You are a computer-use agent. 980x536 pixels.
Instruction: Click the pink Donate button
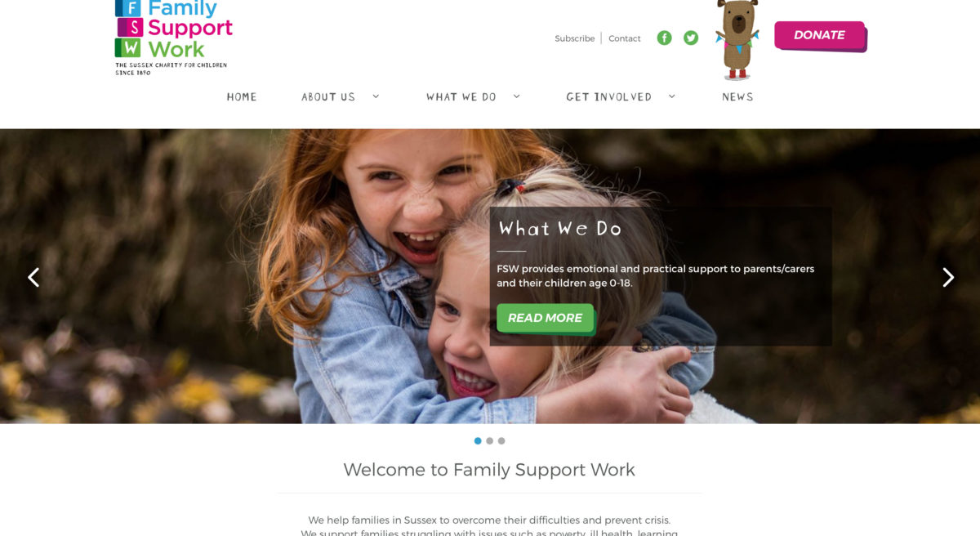[x=820, y=36]
